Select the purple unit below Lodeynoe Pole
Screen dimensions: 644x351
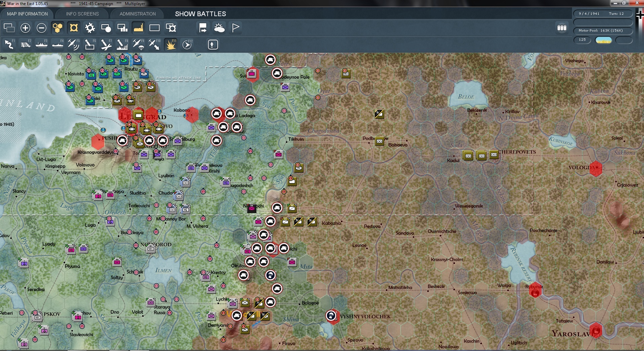[x=285, y=87]
